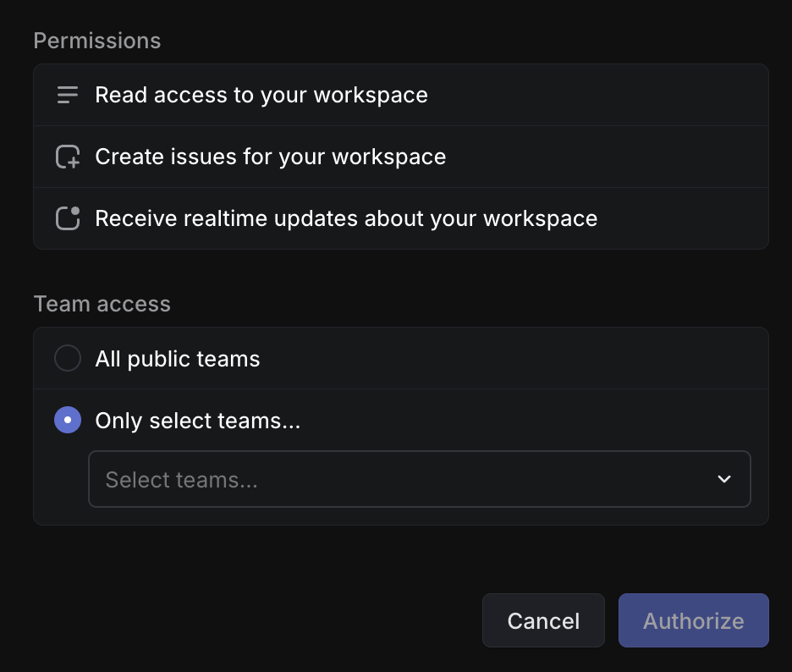792x672 pixels.
Task: Click the 'Team access' section heading
Action: [102, 303]
